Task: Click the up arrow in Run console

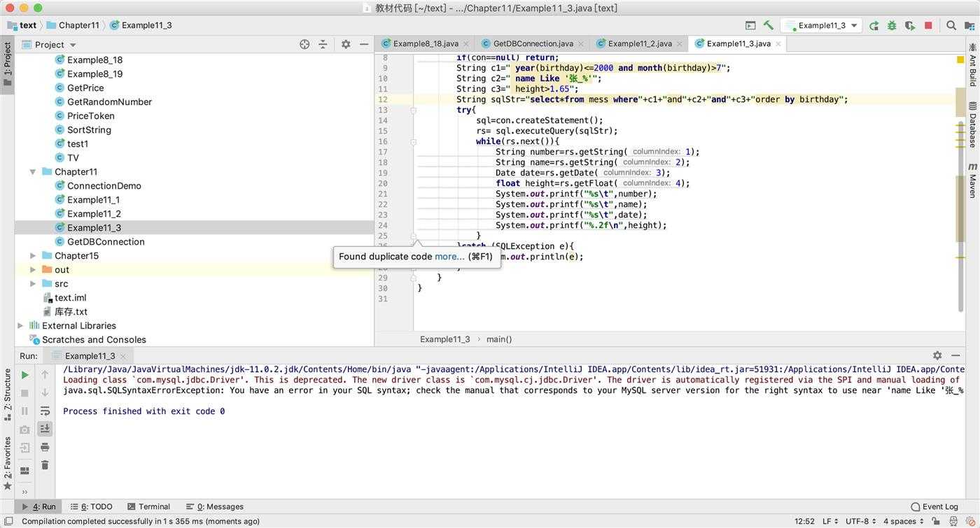Action: pyautogui.click(x=45, y=375)
